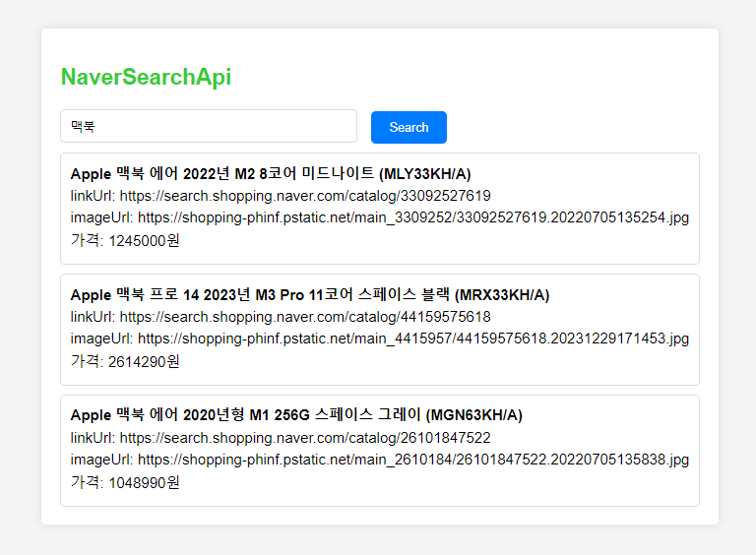The height and width of the screenshot is (555, 756).
Task: Select title Apple 맥북 에어 2020년형 M1 256G
Action: (296, 415)
